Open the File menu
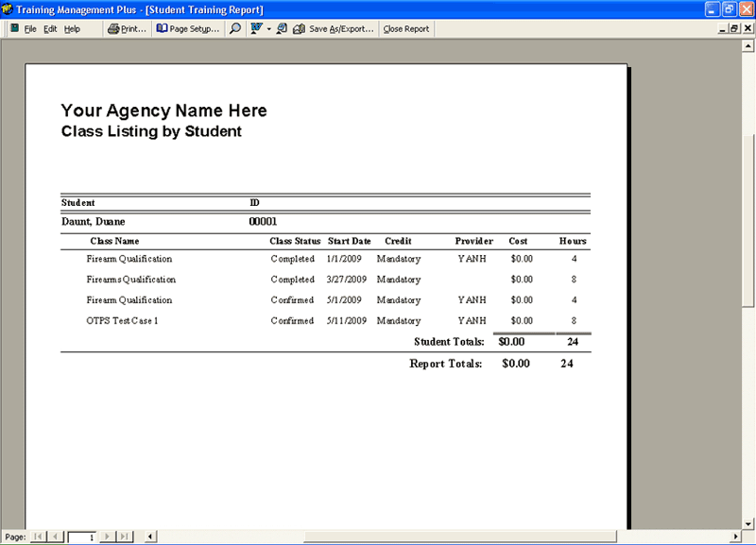The width and height of the screenshot is (756, 545). pos(29,28)
